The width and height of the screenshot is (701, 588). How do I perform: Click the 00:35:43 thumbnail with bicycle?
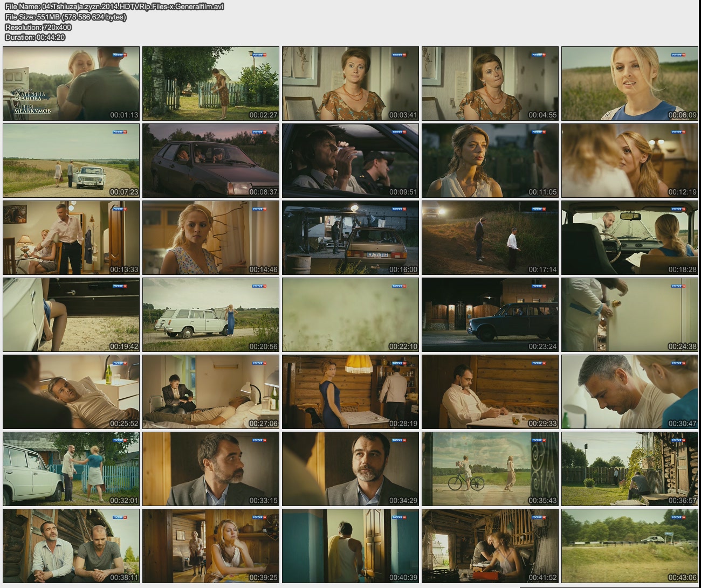(x=490, y=469)
